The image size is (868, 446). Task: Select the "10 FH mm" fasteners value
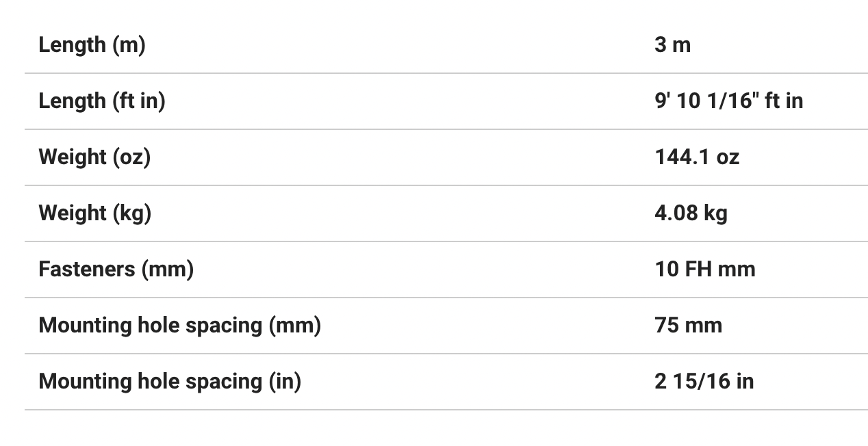(705, 270)
